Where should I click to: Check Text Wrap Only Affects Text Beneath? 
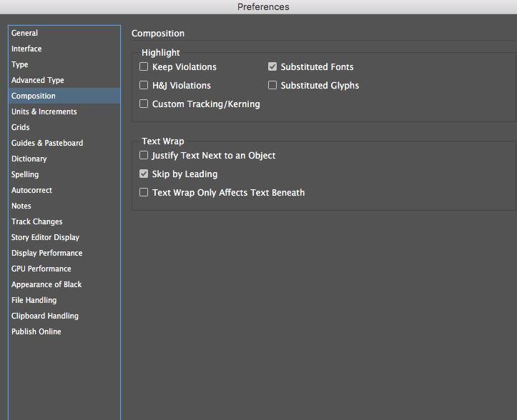tap(144, 193)
